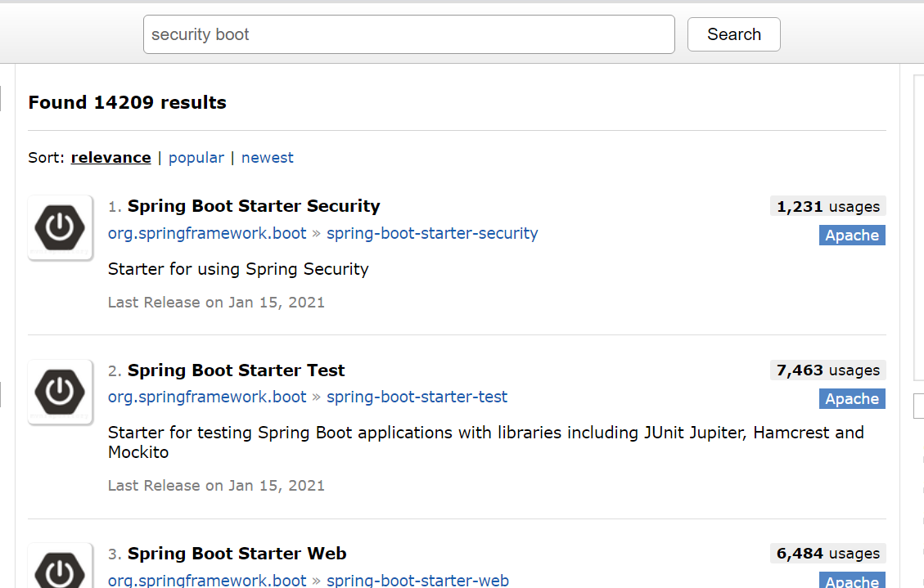Click the Spring Boot Starter Test logo icon

point(60,392)
